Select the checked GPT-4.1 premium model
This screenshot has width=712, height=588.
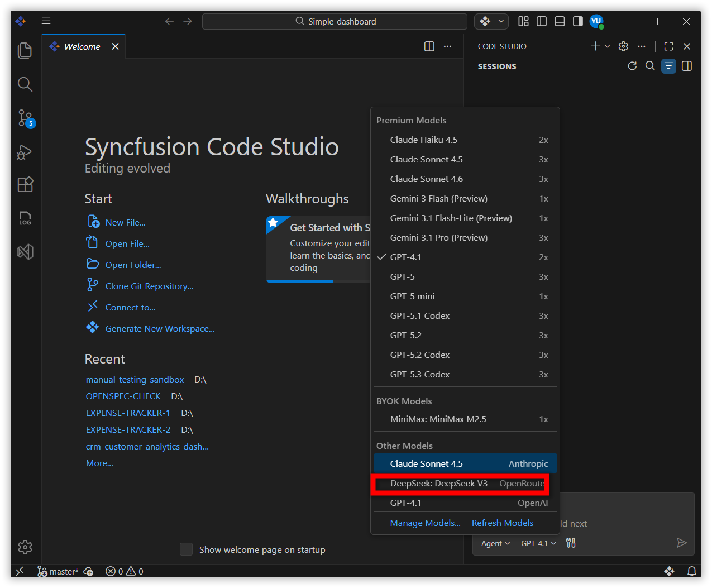point(465,257)
